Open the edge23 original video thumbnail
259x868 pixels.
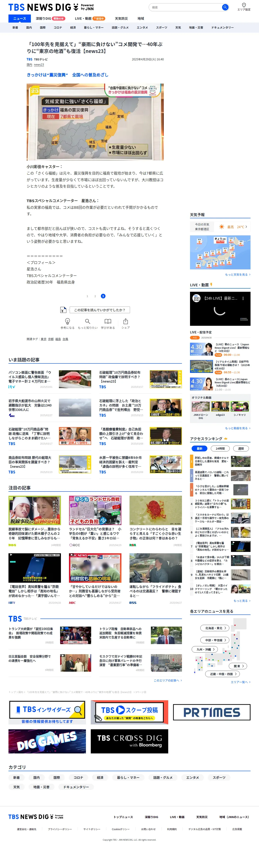pos(220,407)
